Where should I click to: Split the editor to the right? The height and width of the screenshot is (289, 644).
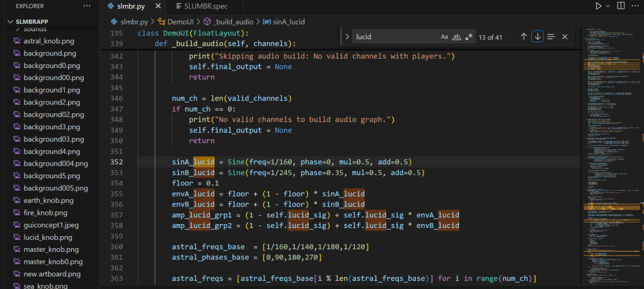pyautogui.click(x=621, y=6)
